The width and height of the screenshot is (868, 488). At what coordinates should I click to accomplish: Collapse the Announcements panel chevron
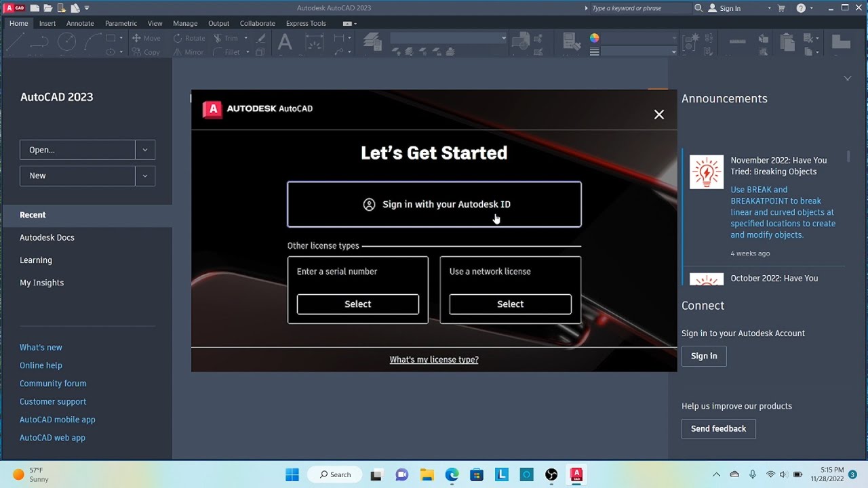pyautogui.click(x=847, y=79)
